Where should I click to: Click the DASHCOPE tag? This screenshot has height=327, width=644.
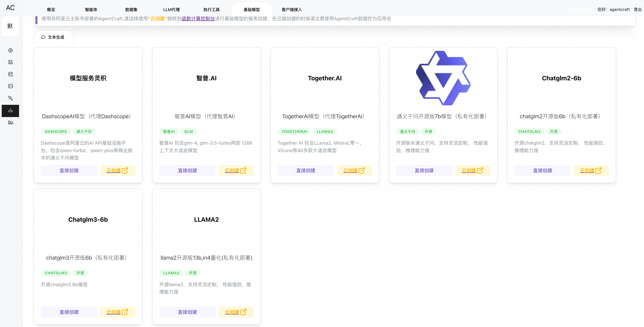point(56,132)
